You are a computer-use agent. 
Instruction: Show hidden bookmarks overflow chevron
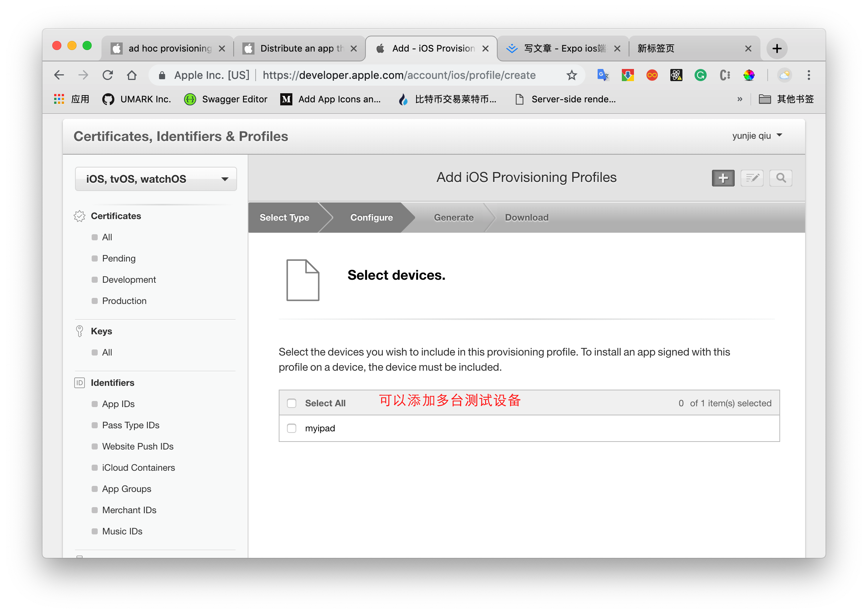point(740,99)
